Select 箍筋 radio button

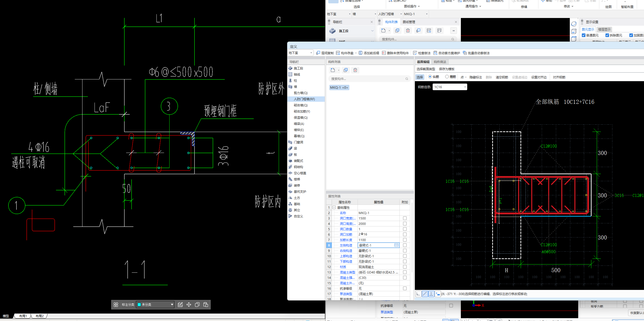point(447,77)
